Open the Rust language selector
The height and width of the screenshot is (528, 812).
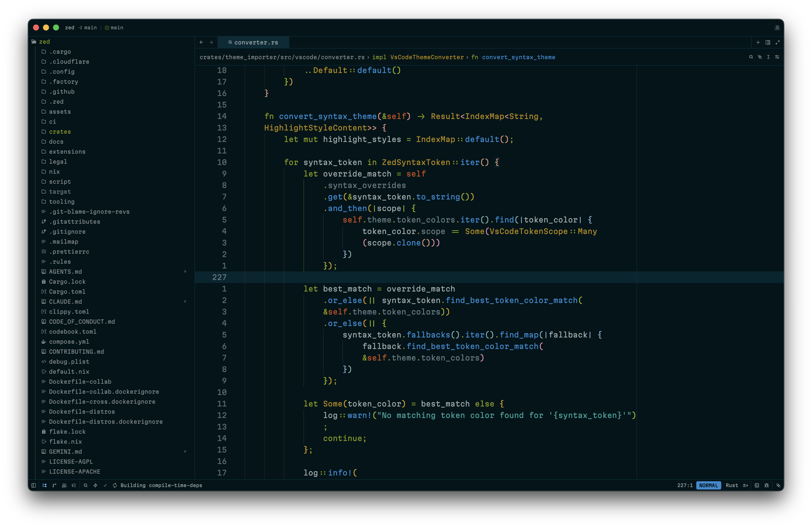point(731,485)
